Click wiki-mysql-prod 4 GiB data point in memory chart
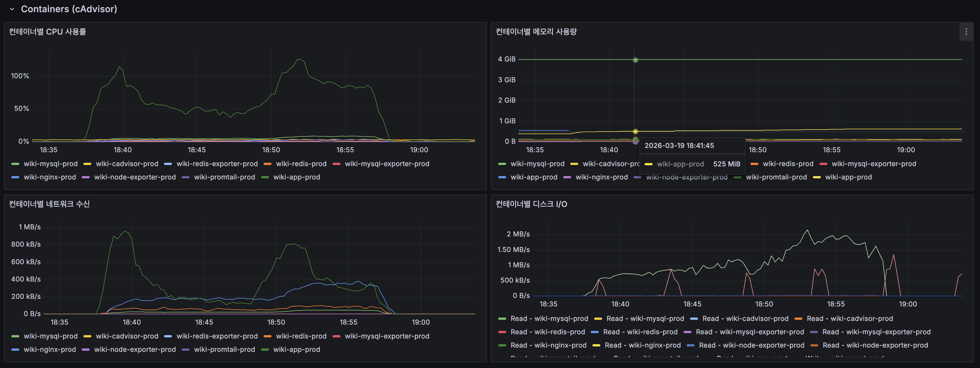Image resolution: width=980 pixels, height=368 pixels. 635,60
